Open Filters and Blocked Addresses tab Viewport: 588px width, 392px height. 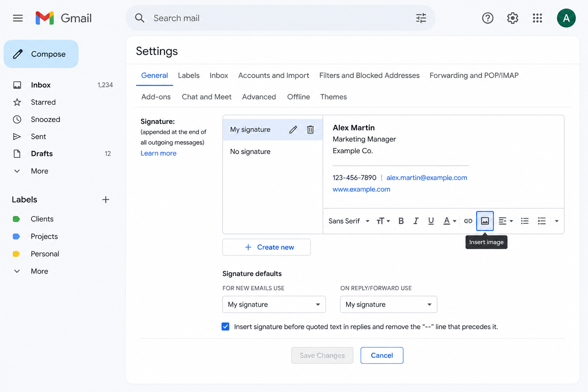point(369,75)
